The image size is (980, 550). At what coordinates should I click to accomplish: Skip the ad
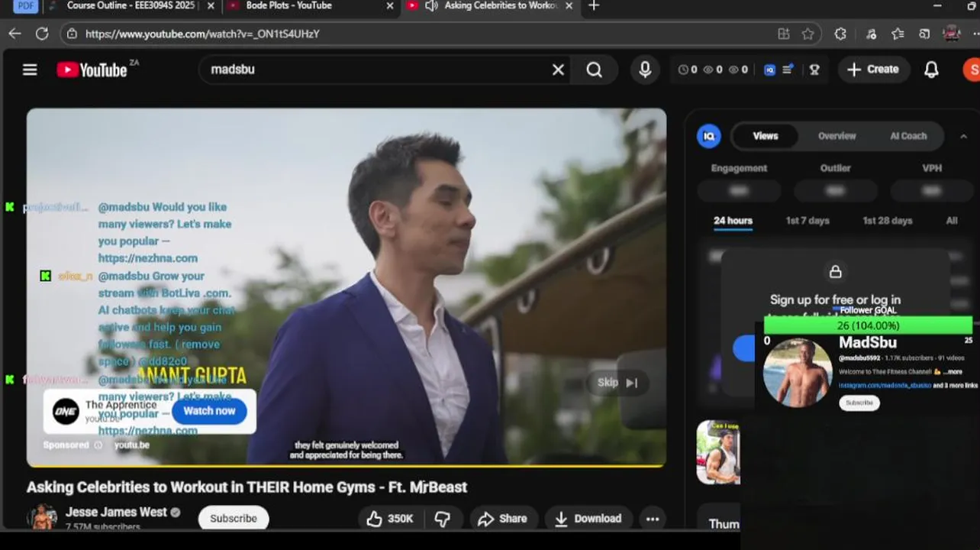617,383
